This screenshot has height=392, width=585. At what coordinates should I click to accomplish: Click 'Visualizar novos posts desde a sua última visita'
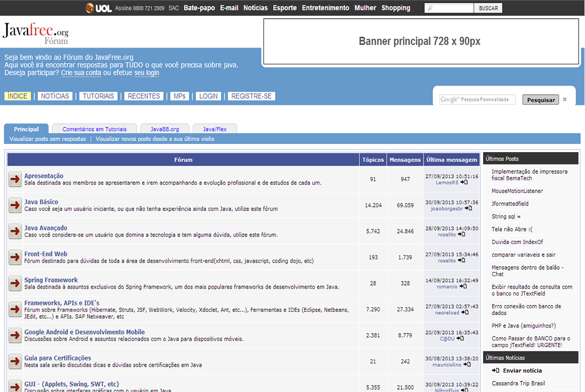pos(155,139)
